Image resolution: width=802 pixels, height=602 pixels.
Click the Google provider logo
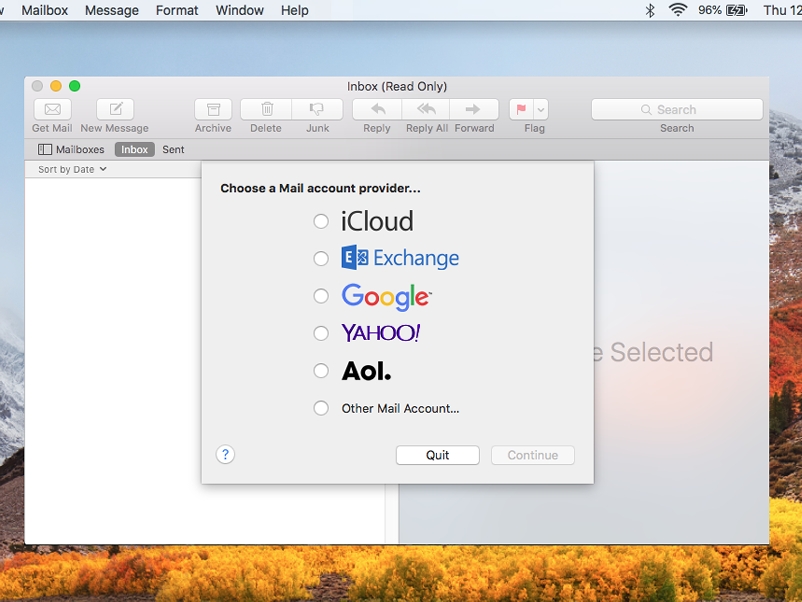click(x=387, y=297)
